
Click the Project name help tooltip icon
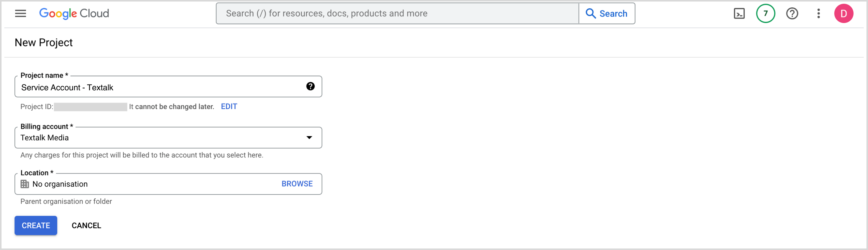pos(310,86)
